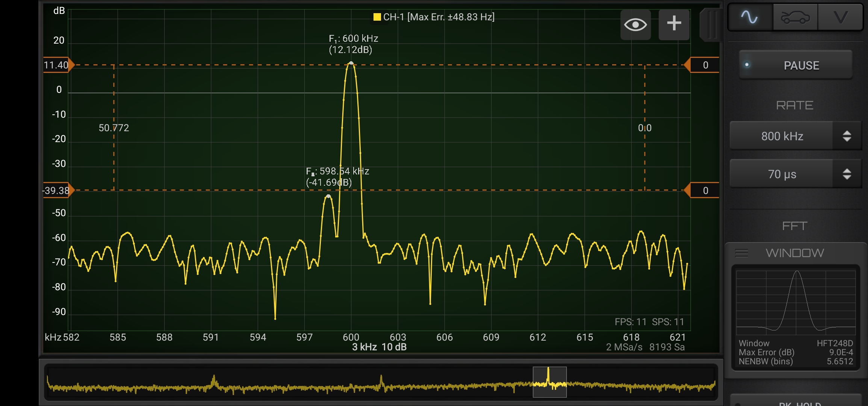
Task: Click the lower right cursor marker showing 0
Action: pyautogui.click(x=701, y=191)
